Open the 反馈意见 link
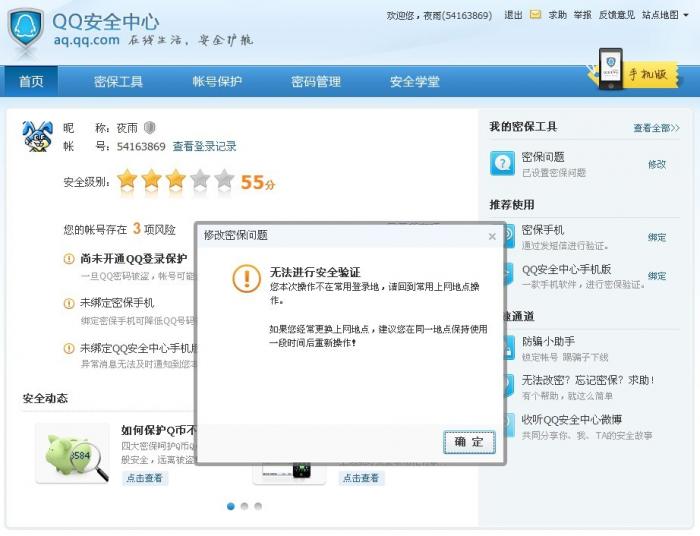 [x=617, y=15]
